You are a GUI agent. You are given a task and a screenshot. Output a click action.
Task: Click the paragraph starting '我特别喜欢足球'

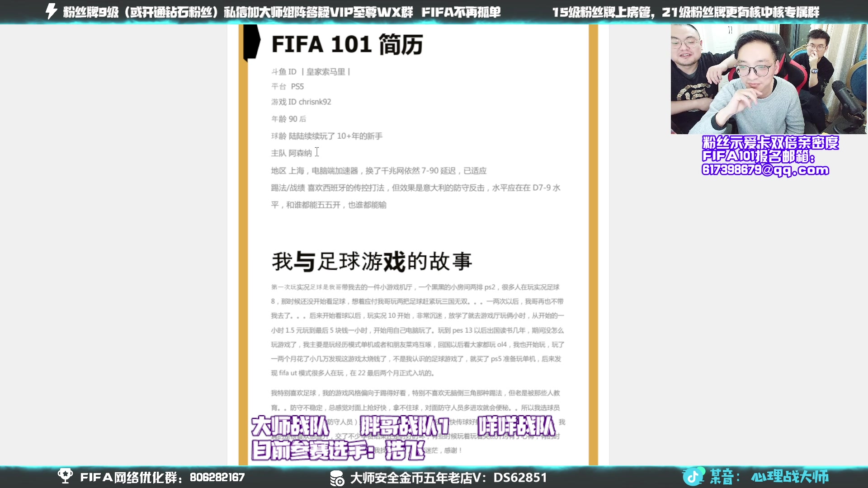coord(417,421)
